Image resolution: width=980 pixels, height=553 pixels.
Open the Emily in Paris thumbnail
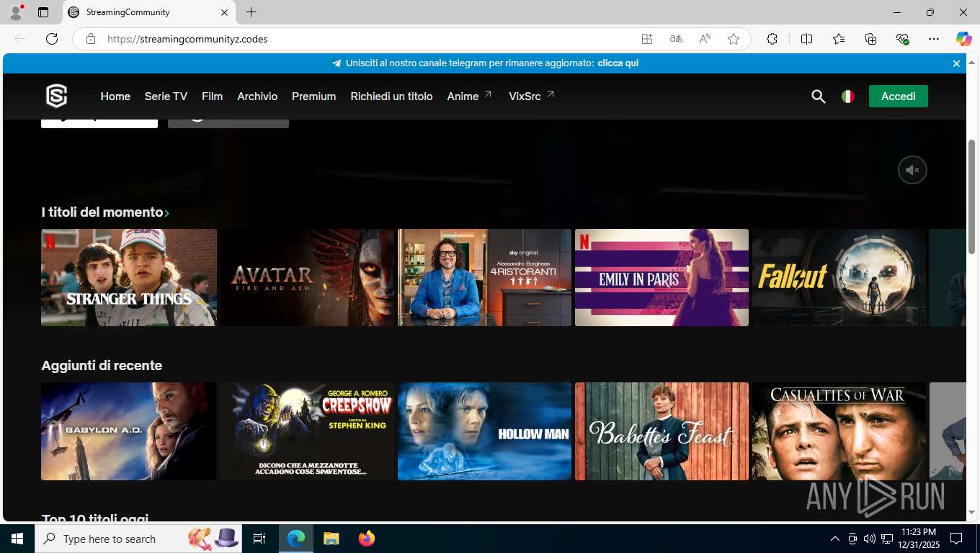click(661, 278)
